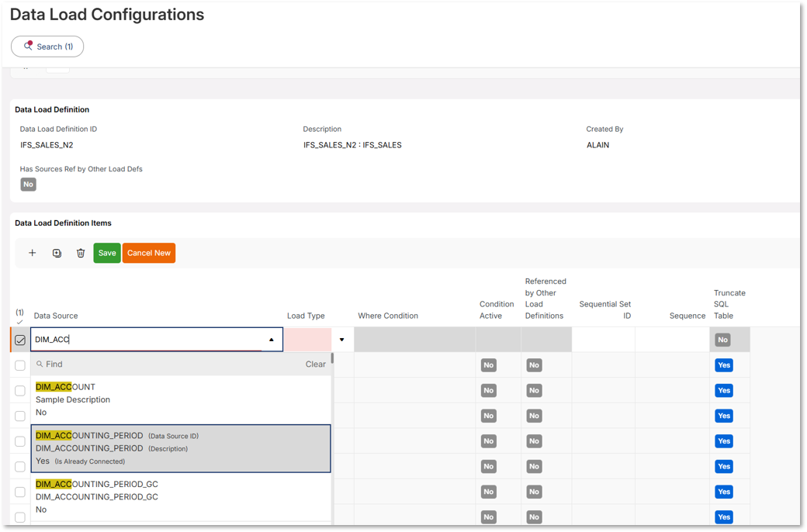Click the Sequential Set ID column header
807x532 pixels.
[604, 310]
